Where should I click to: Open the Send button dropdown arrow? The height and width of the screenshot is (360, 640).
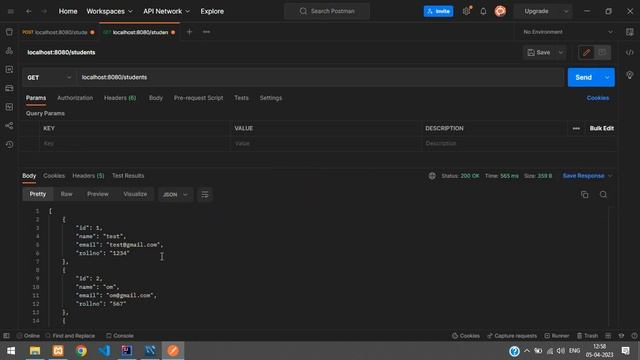click(607, 77)
